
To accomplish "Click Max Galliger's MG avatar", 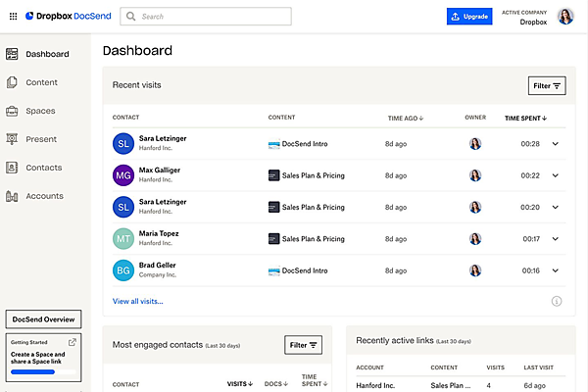I will [x=123, y=175].
